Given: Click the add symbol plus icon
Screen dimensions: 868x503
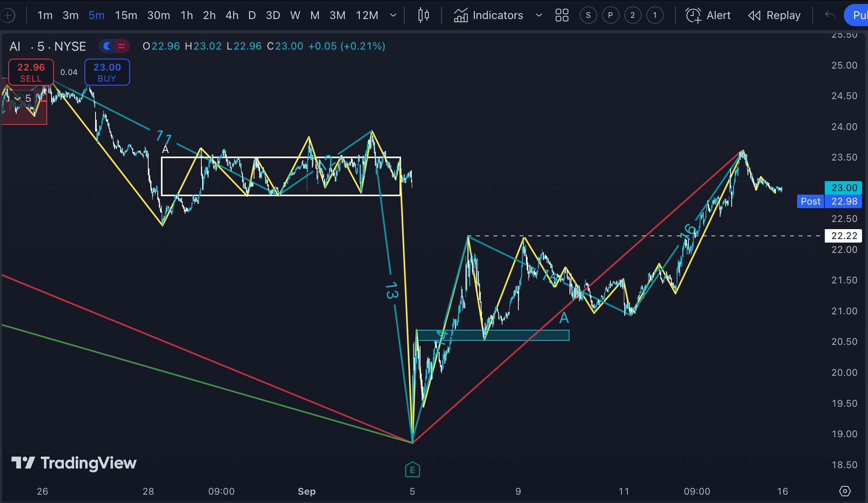Looking at the screenshot, I should [x=7, y=15].
